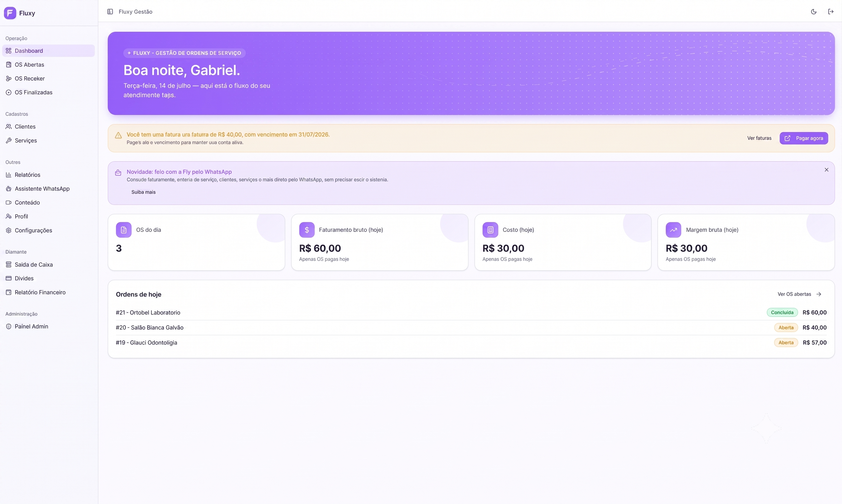The height and width of the screenshot is (504, 842).
Task: Click the Configurações gear icon
Action: pyautogui.click(x=9, y=231)
